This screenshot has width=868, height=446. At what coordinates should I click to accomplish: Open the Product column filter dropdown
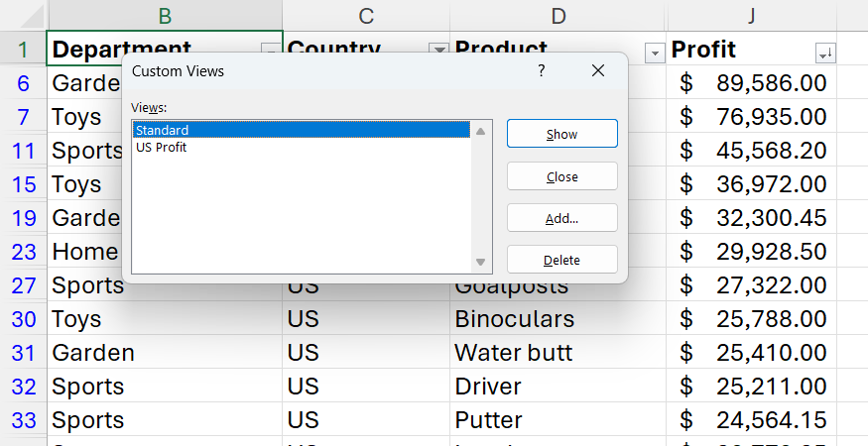click(655, 54)
